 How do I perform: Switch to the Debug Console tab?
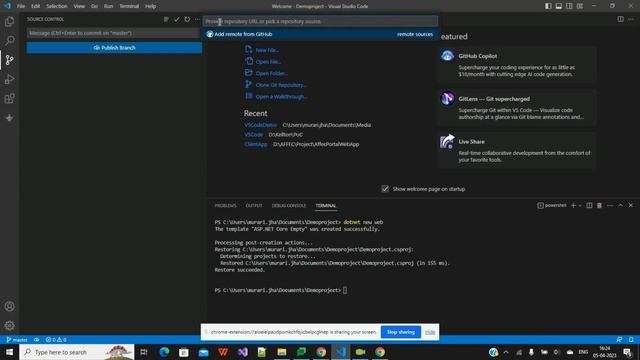[289, 206]
